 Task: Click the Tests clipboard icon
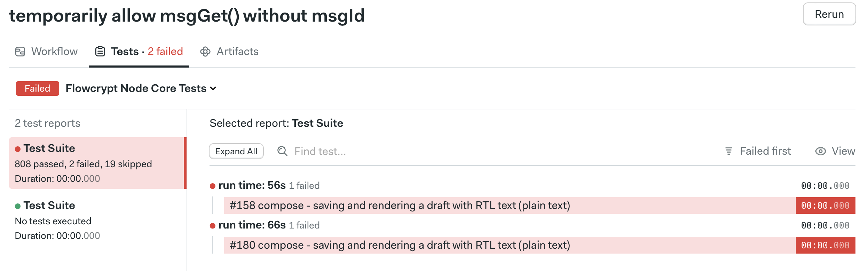100,52
